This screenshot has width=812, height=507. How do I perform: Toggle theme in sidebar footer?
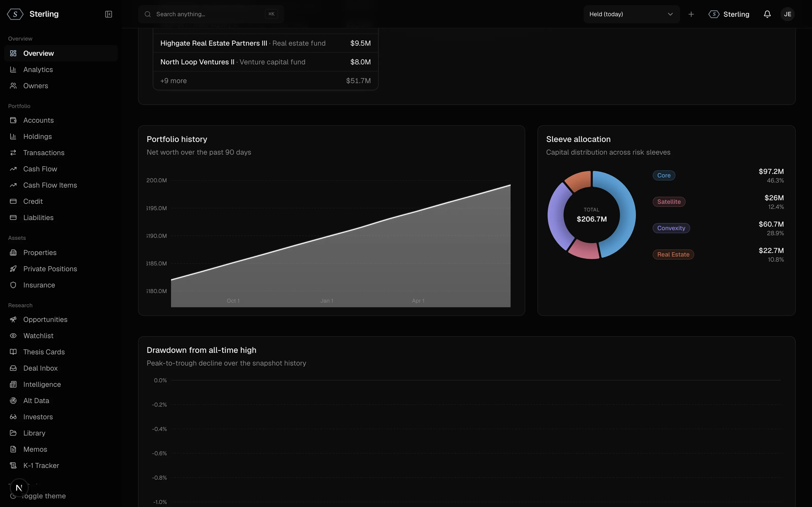click(44, 496)
